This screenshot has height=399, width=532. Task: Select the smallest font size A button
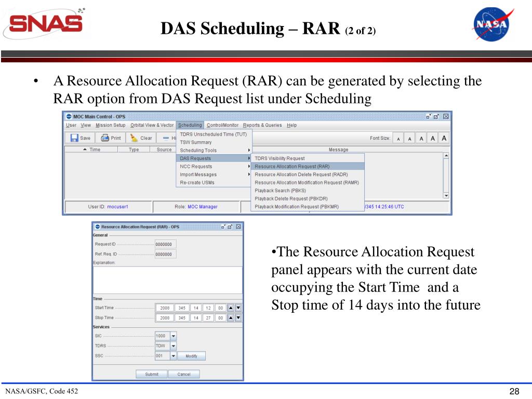click(398, 138)
